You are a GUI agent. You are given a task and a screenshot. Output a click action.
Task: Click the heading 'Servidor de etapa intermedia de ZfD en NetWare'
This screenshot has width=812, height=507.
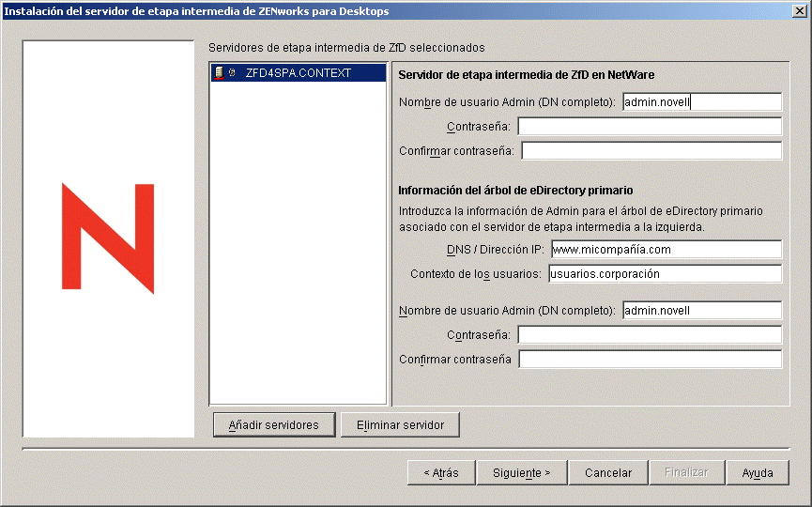(x=526, y=75)
